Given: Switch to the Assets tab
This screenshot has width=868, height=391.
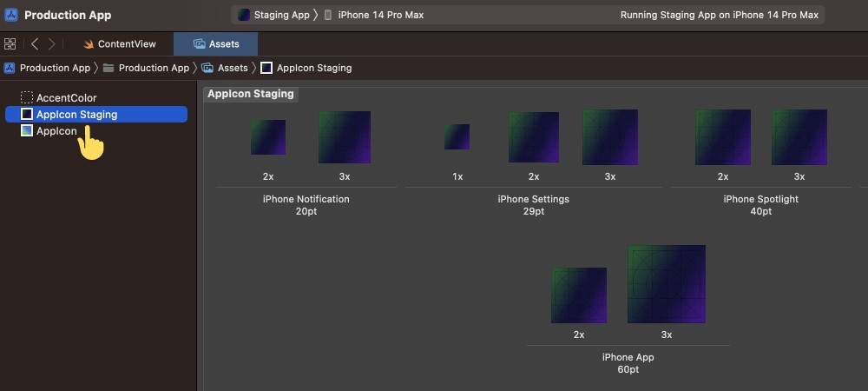Looking at the screenshot, I should pyautogui.click(x=215, y=43).
